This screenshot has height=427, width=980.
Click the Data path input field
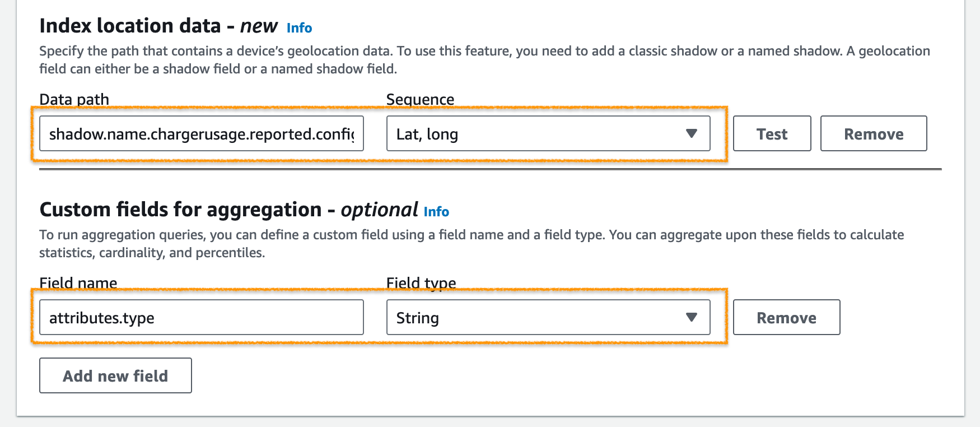(x=201, y=134)
